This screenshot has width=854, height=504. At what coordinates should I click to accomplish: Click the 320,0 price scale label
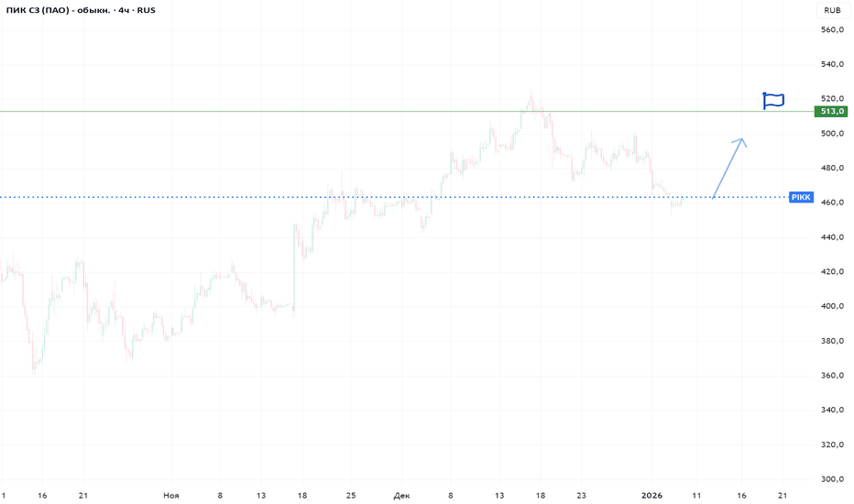831,444
